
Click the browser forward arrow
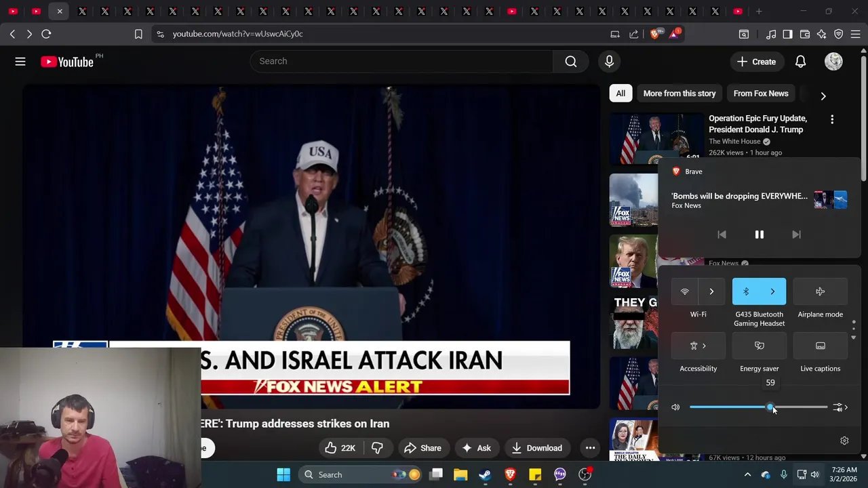coord(29,34)
